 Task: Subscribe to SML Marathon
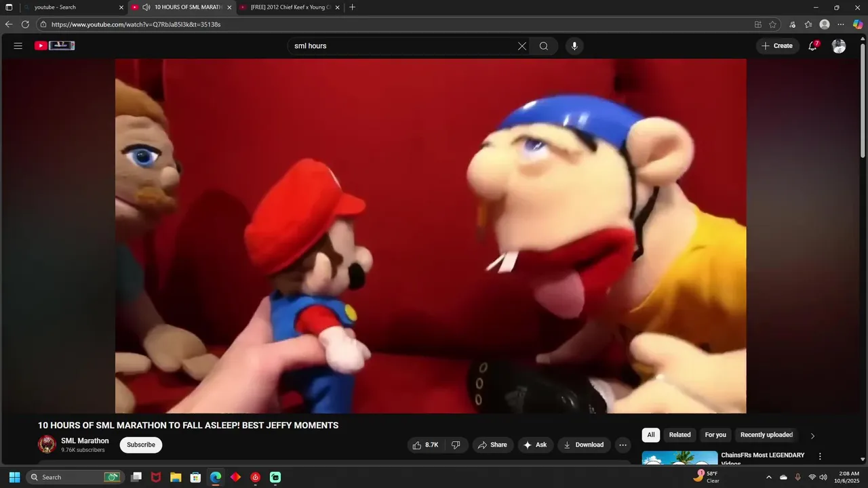pos(141,445)
